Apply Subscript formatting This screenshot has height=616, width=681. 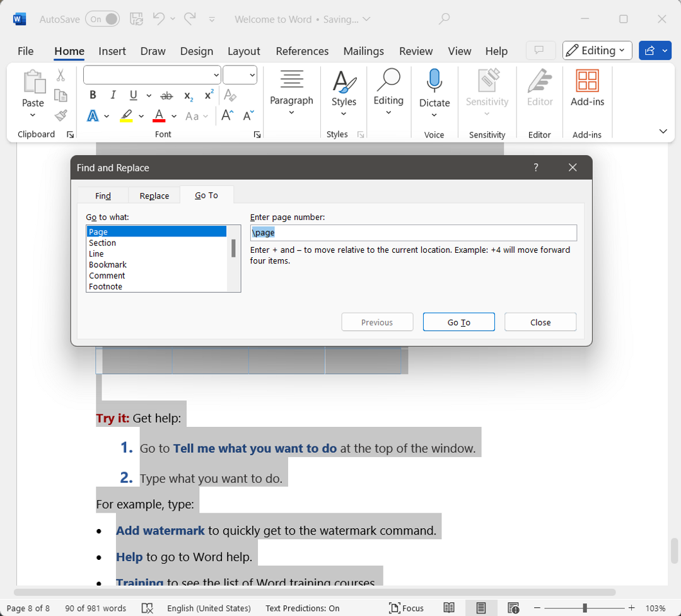(x=189, y=96)
